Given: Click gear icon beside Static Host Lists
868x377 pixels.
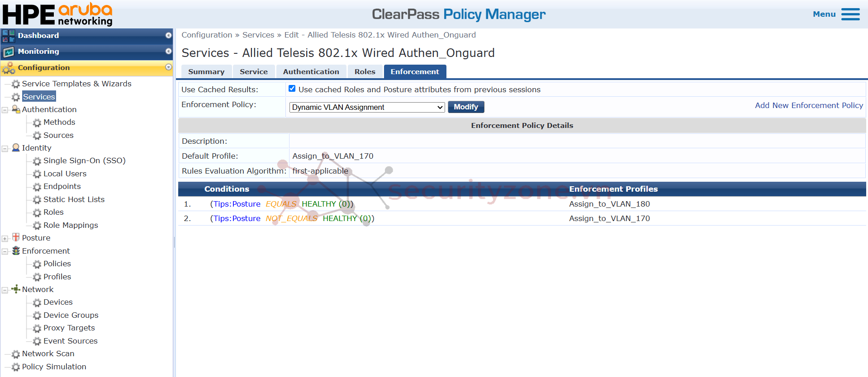Looking at the screenshot, I should (37, 200).
